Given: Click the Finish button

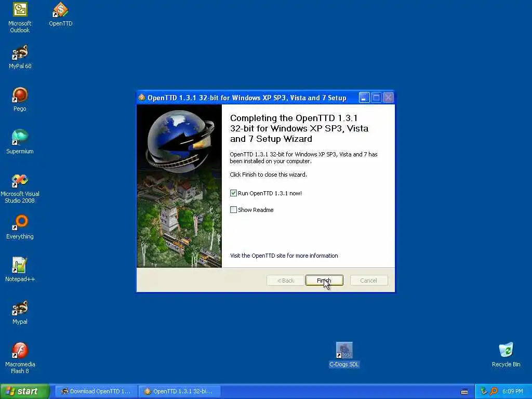Looking at the screenshot, I should point(324,280).
